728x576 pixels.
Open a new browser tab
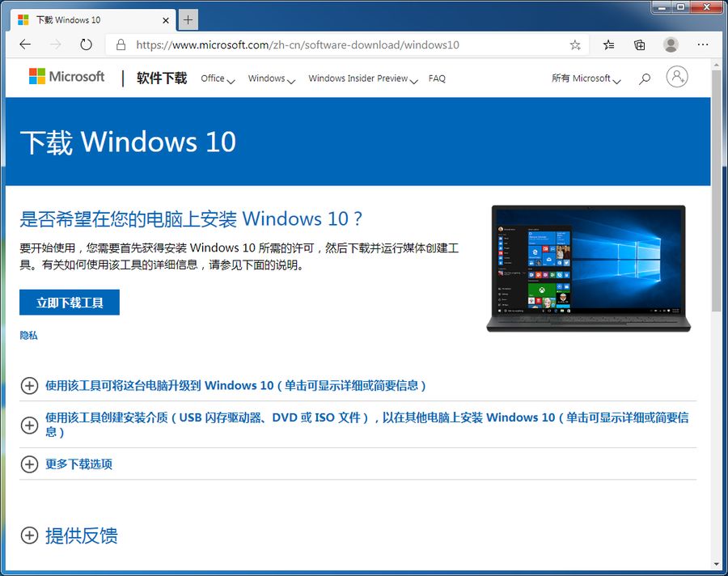point(188,20)
